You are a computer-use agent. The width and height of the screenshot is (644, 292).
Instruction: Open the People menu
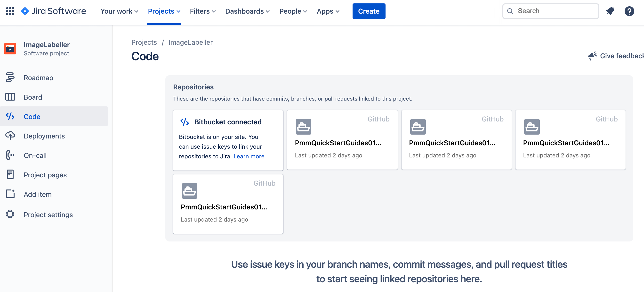(x=293, y=11)
